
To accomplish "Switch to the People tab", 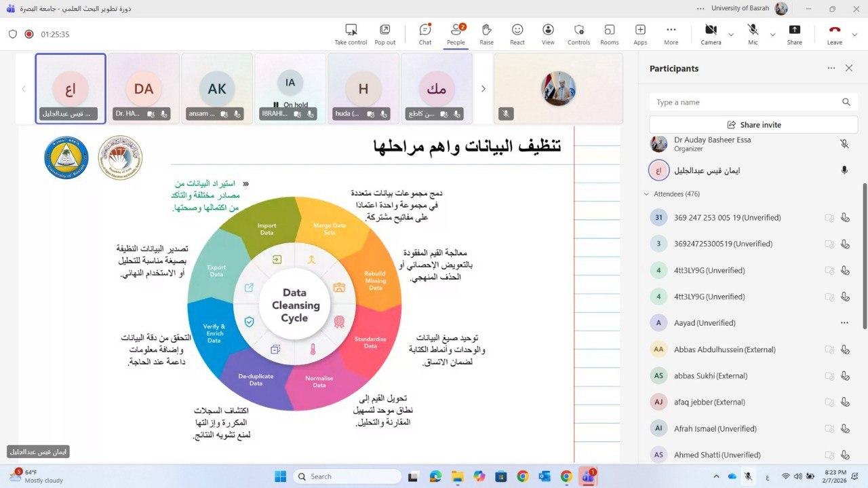I will pos(456,34).
